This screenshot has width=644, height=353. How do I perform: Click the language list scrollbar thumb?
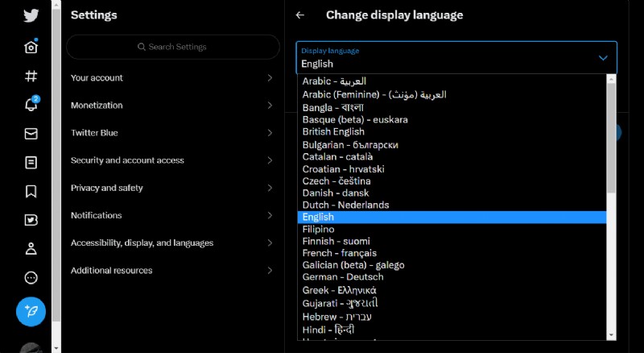(611, 138)
